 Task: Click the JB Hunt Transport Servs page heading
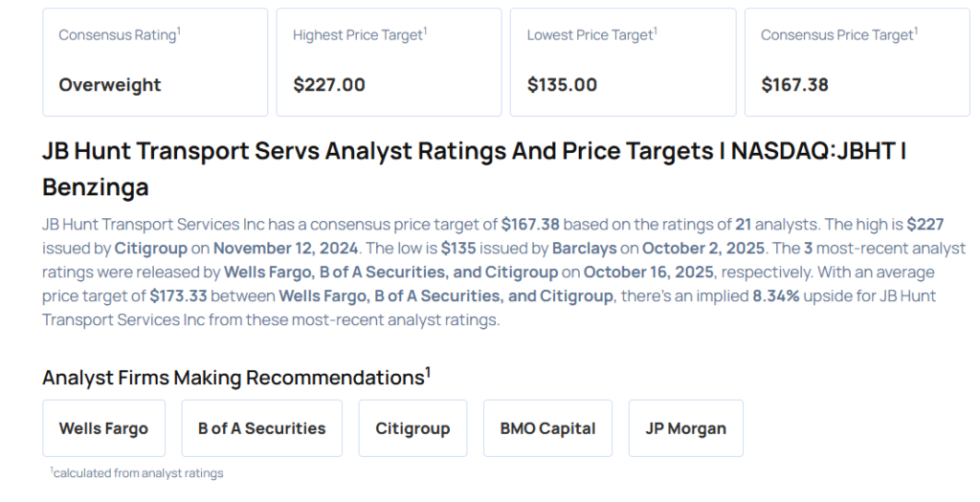point(474,168)
